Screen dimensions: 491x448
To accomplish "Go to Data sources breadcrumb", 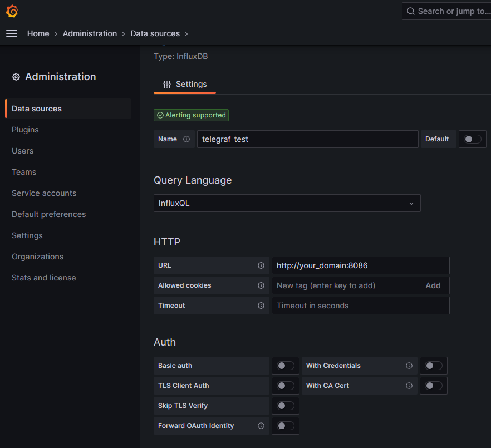I will 155,33.
